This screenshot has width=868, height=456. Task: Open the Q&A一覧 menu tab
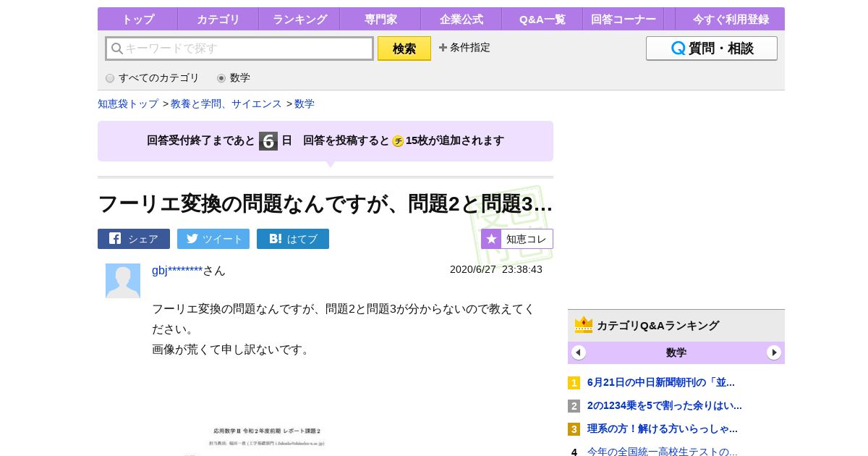(x=542, y=19)
